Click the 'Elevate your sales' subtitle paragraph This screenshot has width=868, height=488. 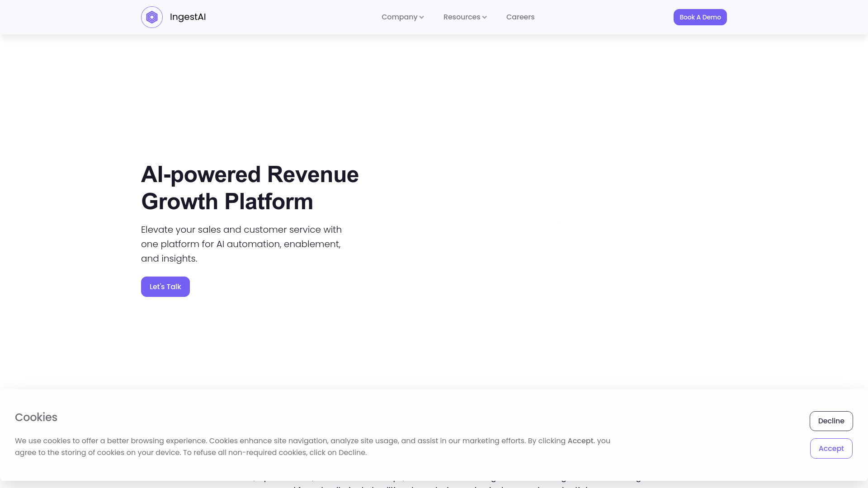(x=241, y=230)
